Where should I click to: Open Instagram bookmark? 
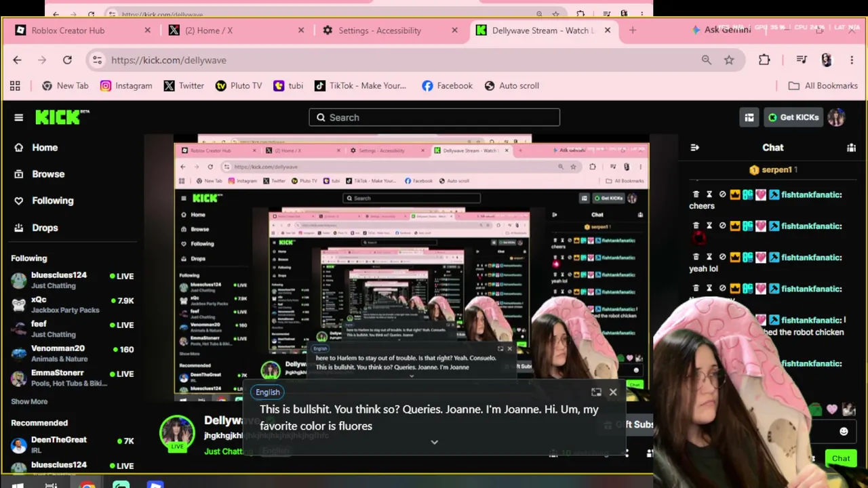(x=126, y=85)
